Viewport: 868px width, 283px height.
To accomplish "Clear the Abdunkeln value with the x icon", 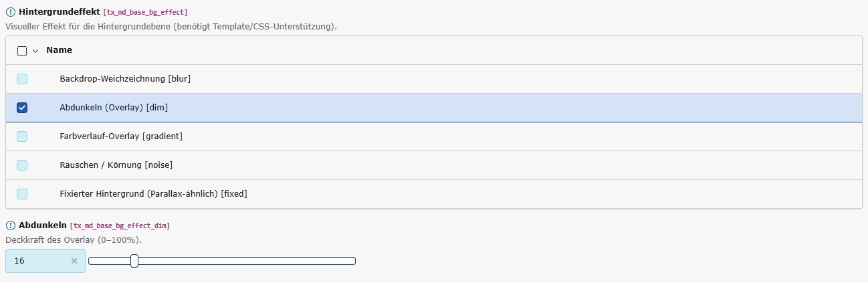I will pyautogui.click(x=74, y=261).
